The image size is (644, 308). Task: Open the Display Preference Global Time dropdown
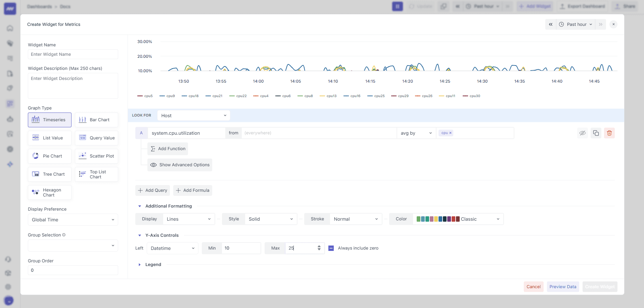pos(73,220)
